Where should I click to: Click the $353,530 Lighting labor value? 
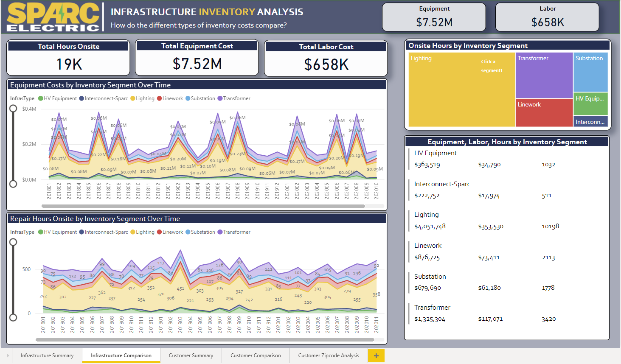click(x=491, y=227)
